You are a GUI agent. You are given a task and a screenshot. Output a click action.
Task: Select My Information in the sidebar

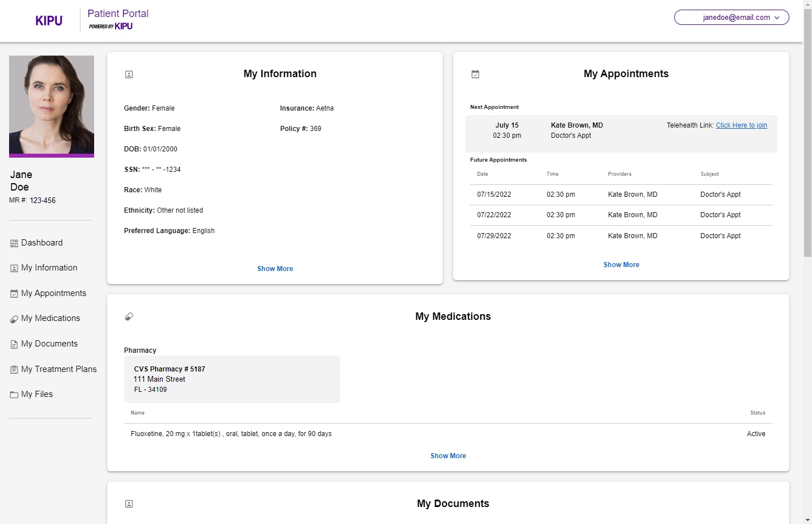49,268
